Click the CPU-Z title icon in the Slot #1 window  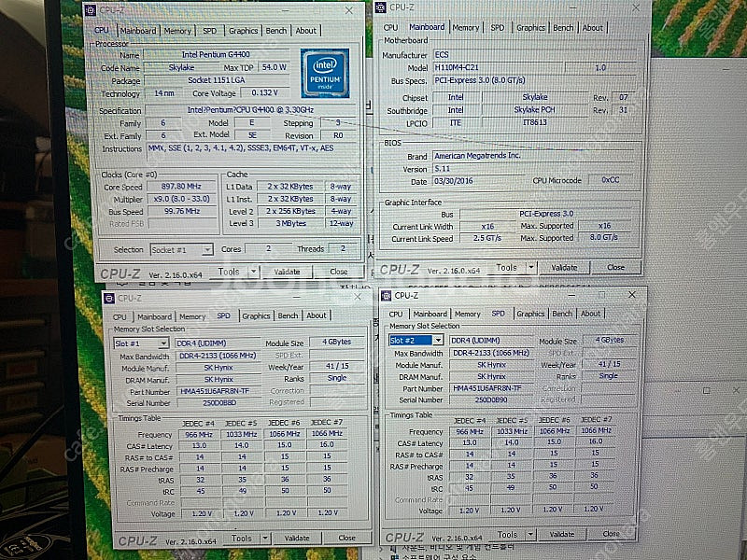coord(109,298)
